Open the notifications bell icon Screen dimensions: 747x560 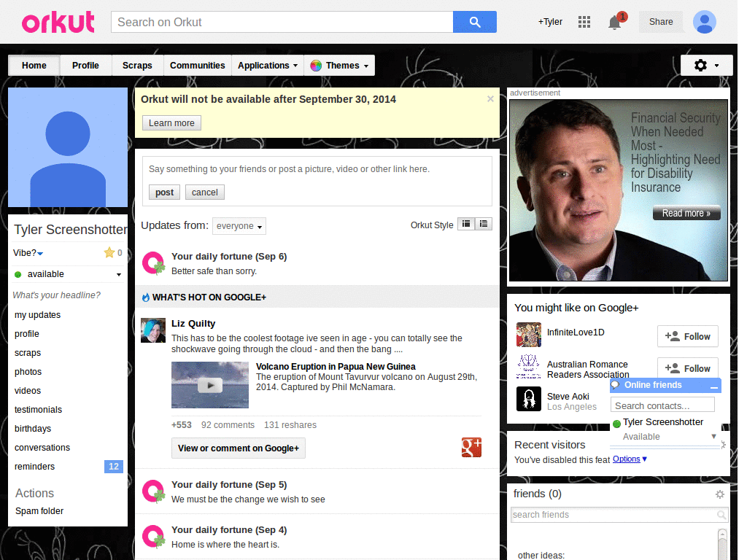pos(614,22)
